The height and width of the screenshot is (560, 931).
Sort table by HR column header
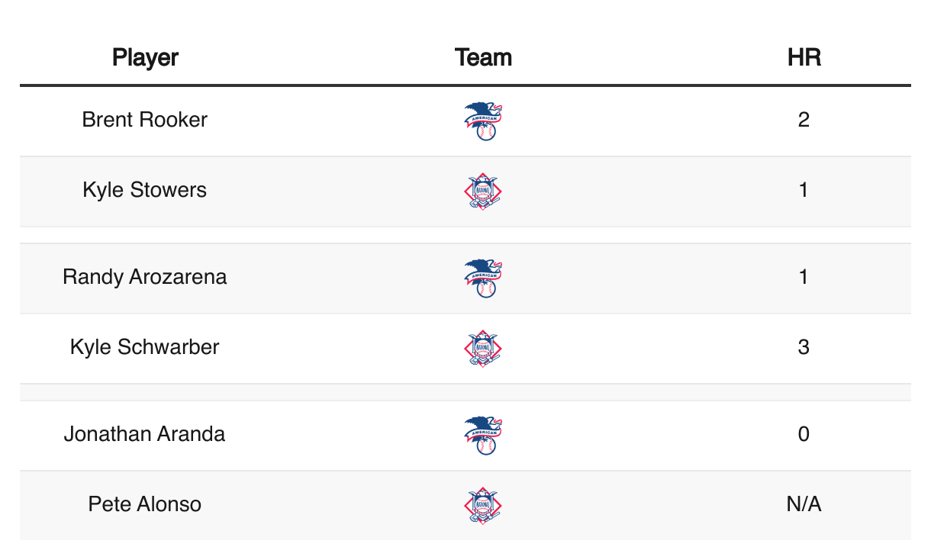tap(804, 57)
